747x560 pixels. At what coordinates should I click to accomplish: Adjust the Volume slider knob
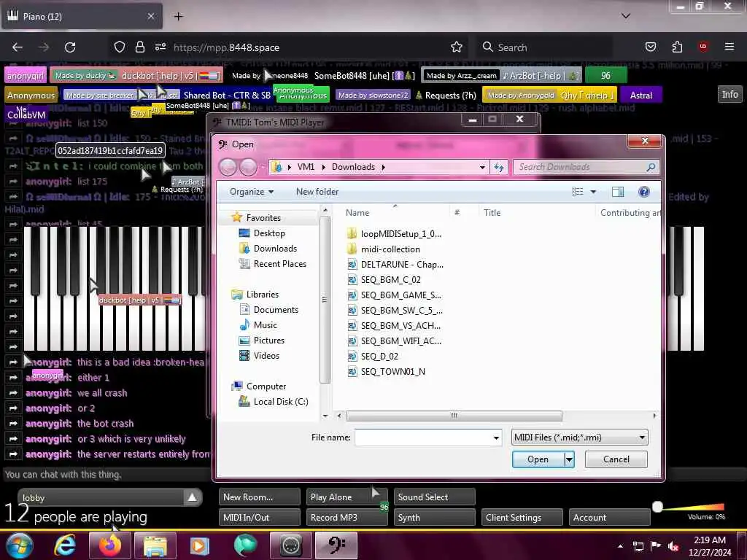[x=657, y=507]
